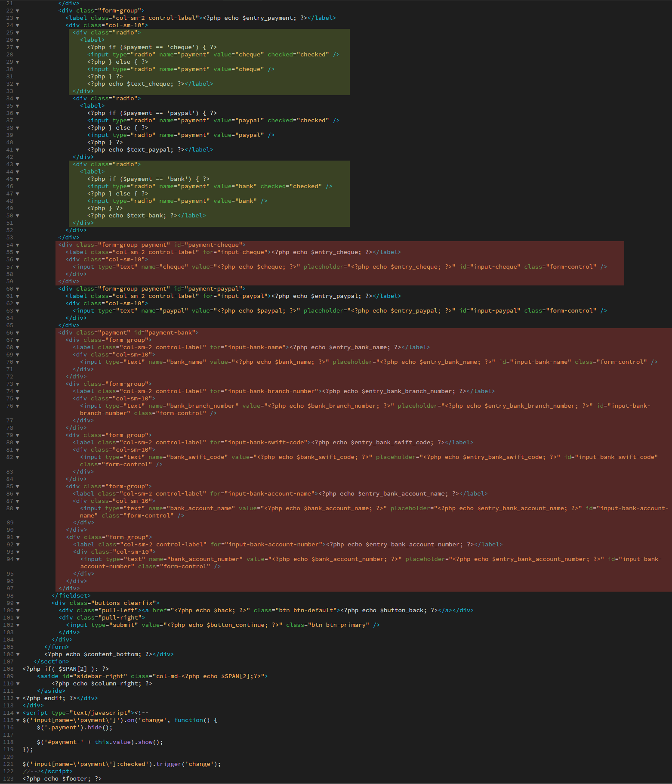This screenshot has height=784, width=672.
Task: Click the $text_paypal variable on line 41
Action: click(148, 150)
